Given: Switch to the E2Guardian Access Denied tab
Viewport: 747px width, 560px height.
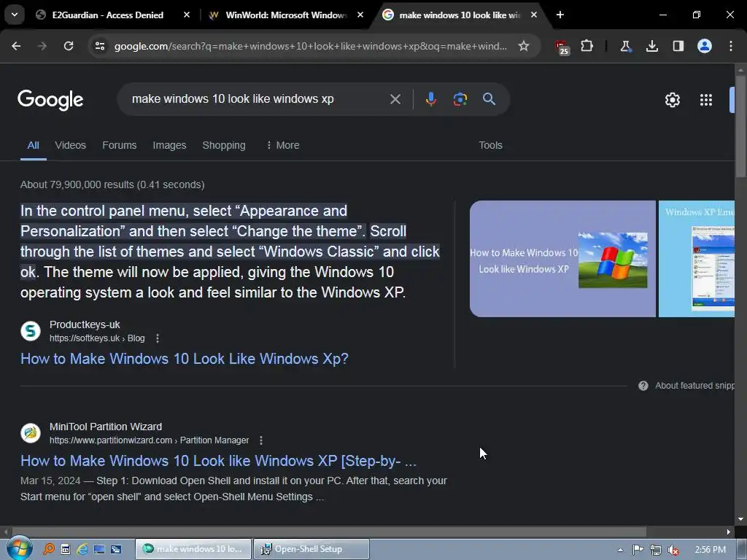Looking at the screenshot, I should [x=108, y=15].
